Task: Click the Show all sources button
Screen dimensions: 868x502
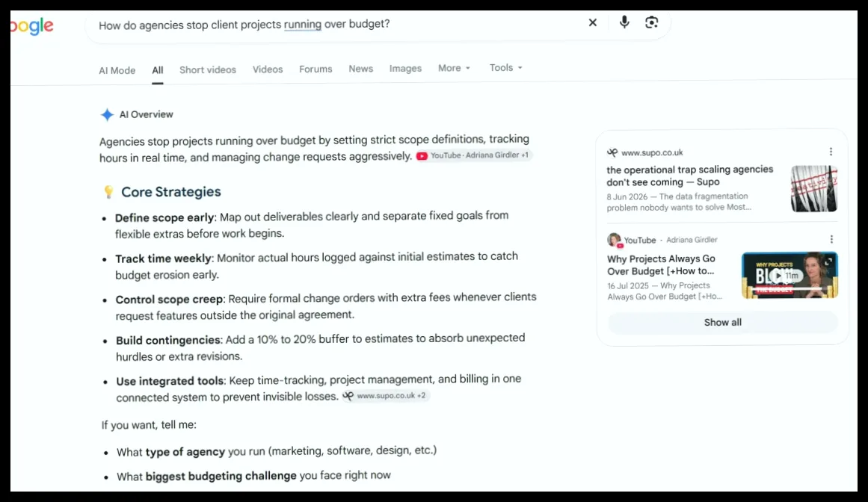Action: (x=722, y=322)
